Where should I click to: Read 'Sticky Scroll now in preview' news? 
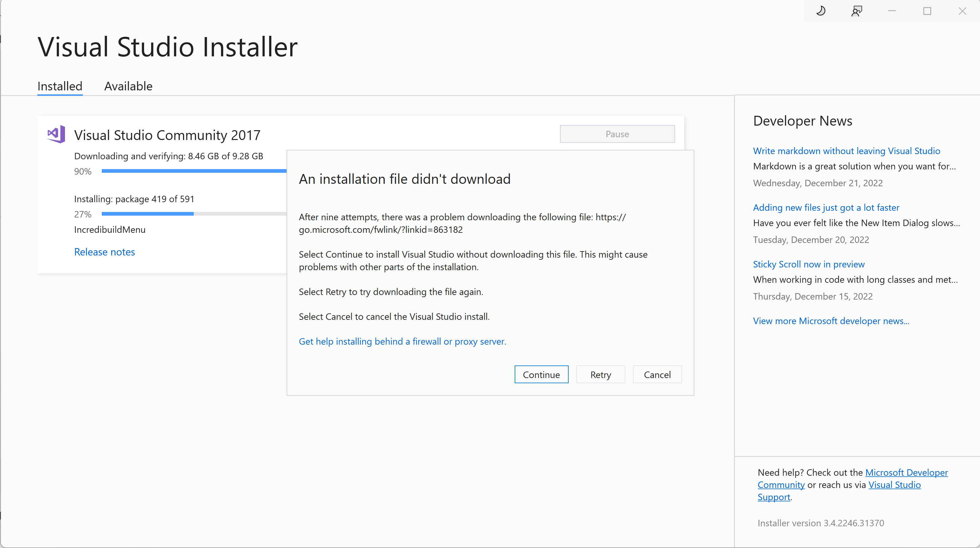808,264
